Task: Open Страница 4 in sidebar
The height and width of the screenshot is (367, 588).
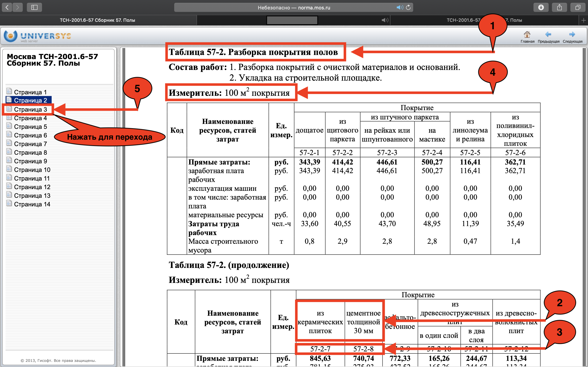Action: click(30, 118)
